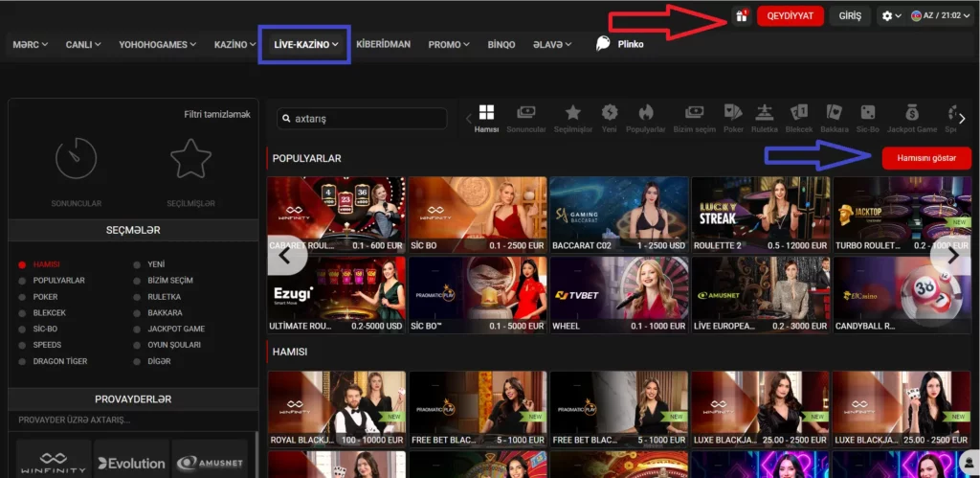Image resolution: width=980 pixels, height=478 pixels.
Task: Open the Roulette 2 Lucky Streak thumbnail
Action: (x=760, y=214)
